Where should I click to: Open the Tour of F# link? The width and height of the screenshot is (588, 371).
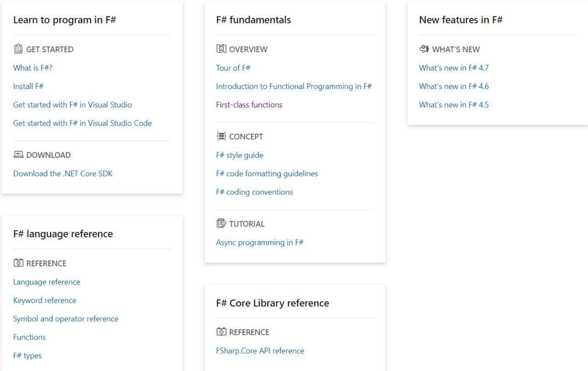233,68
